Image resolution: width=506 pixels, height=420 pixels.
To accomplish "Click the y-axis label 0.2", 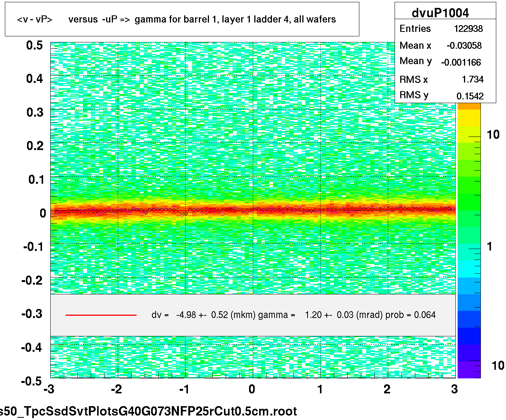I will [x=35, y=146].
